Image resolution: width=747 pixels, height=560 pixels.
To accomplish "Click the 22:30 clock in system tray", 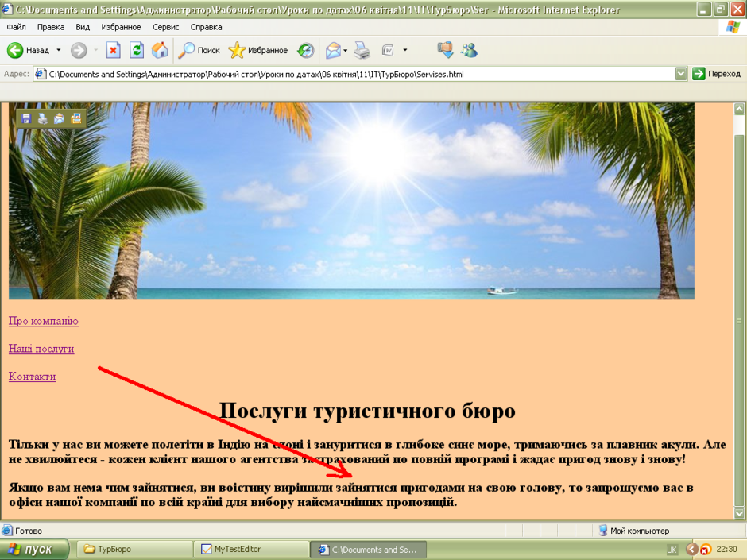I will [x=726, y=550].
